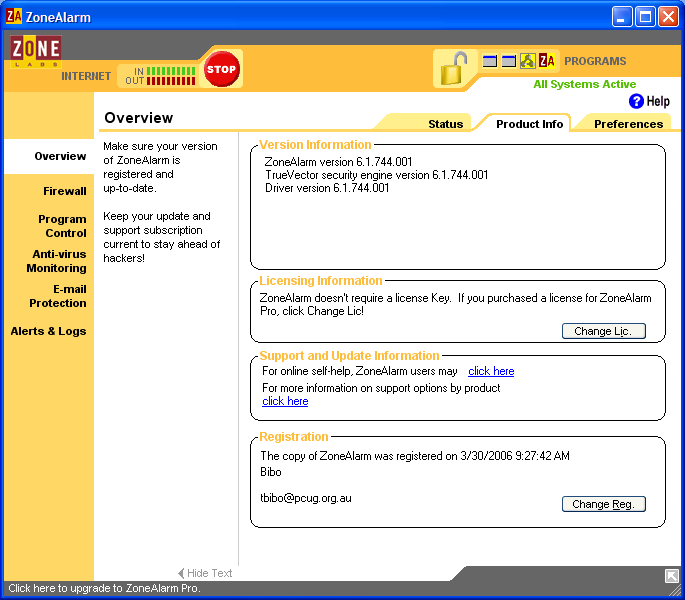This screenshot has height=600, width=685.
Task: Go to Anti-virus Monitoring
Action: click(x=56, y=261)
